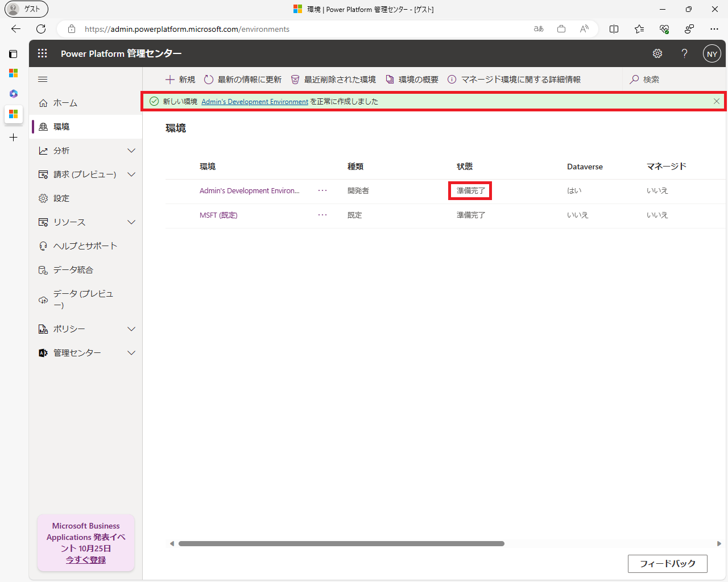The height and width of the screenshot is (582, 728).
Task: Click the ゲスト profile button
Action: [x=26, y=9]
